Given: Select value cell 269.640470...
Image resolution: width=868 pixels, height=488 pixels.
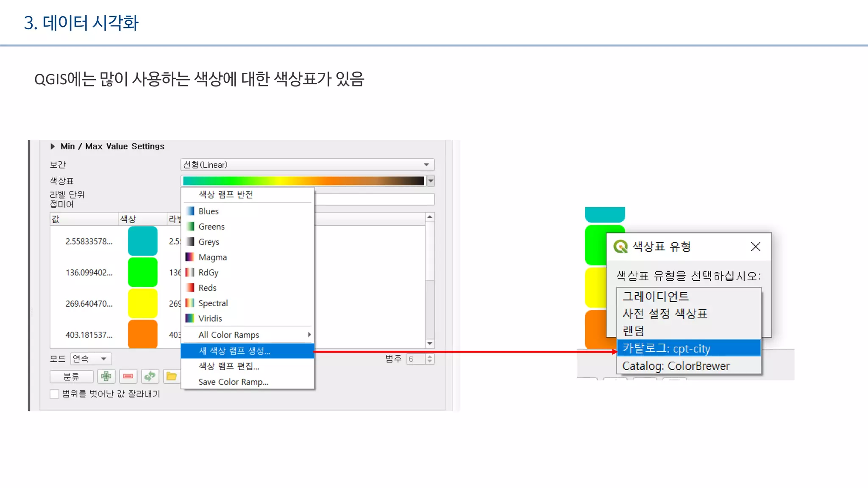Looking at the screenshot, I should (89, 304).
